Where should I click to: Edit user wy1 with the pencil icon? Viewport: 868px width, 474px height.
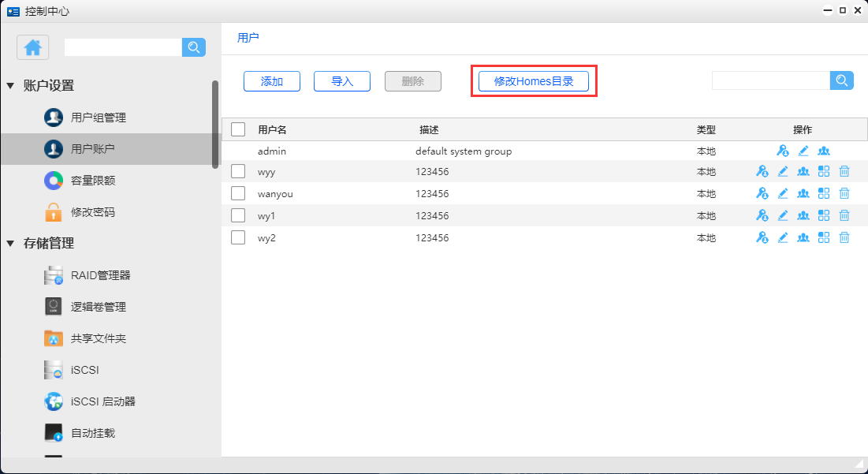click(783, 215)
